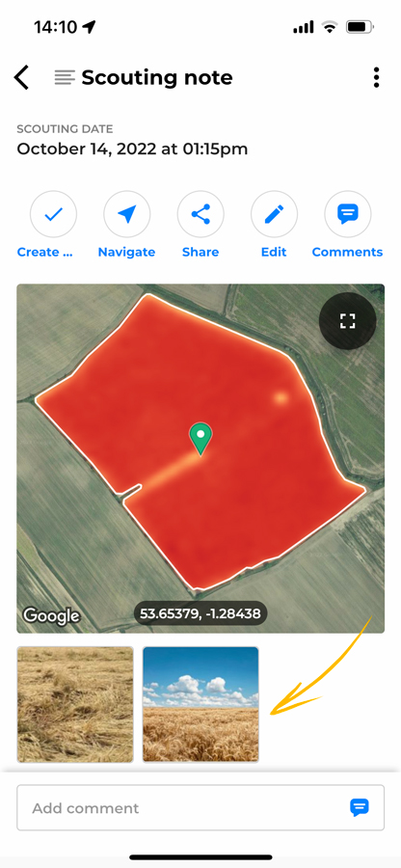The image size is (401, 868).
Task: Expand the map to fullscreen
Action: tap(347, 320)
